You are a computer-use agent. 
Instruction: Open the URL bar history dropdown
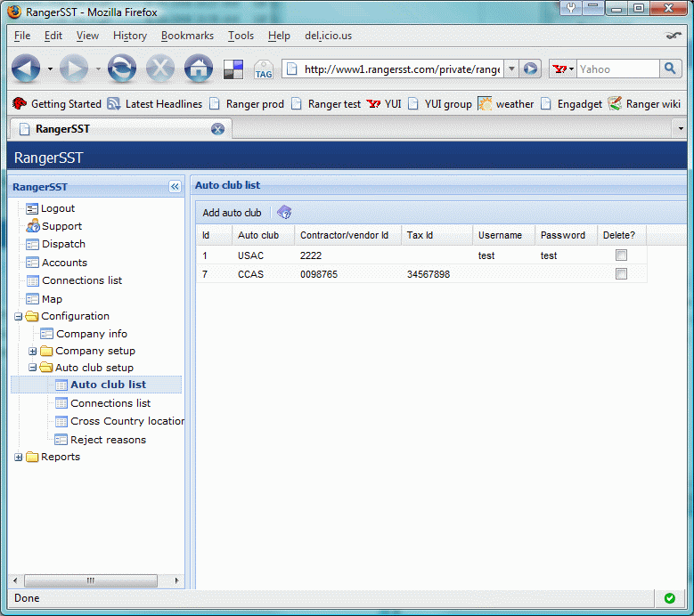pos(511,69)
